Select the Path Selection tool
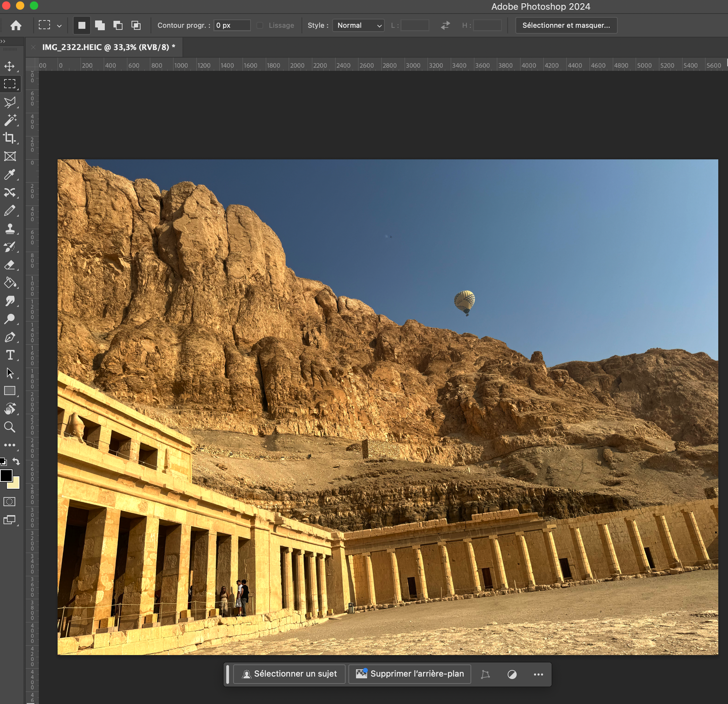 tap(10, 374)
